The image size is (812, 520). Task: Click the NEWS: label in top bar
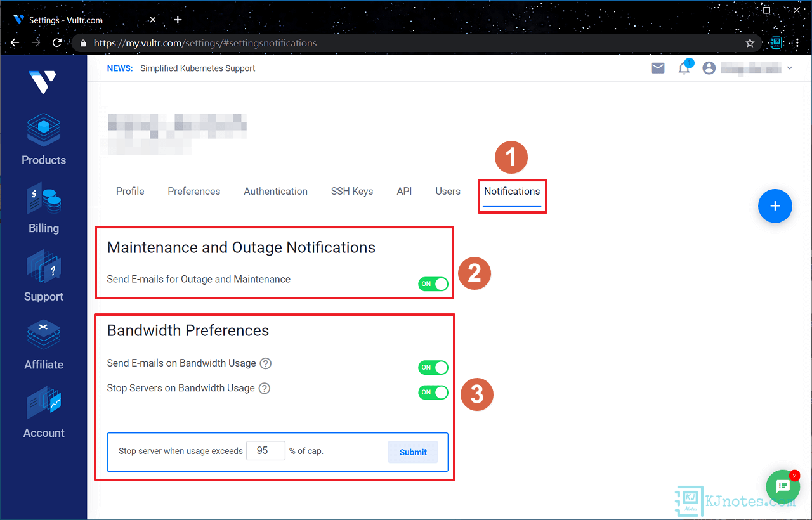pos(120,68)
